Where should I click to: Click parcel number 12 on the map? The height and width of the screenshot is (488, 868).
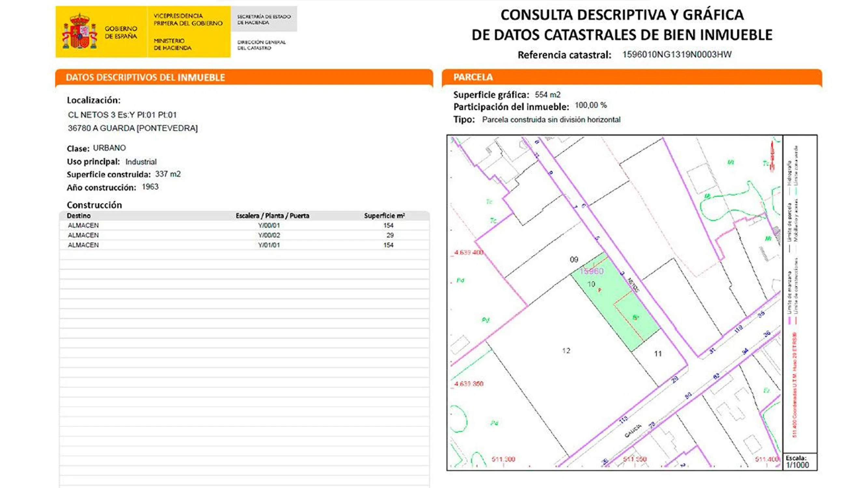click(566, 351)
